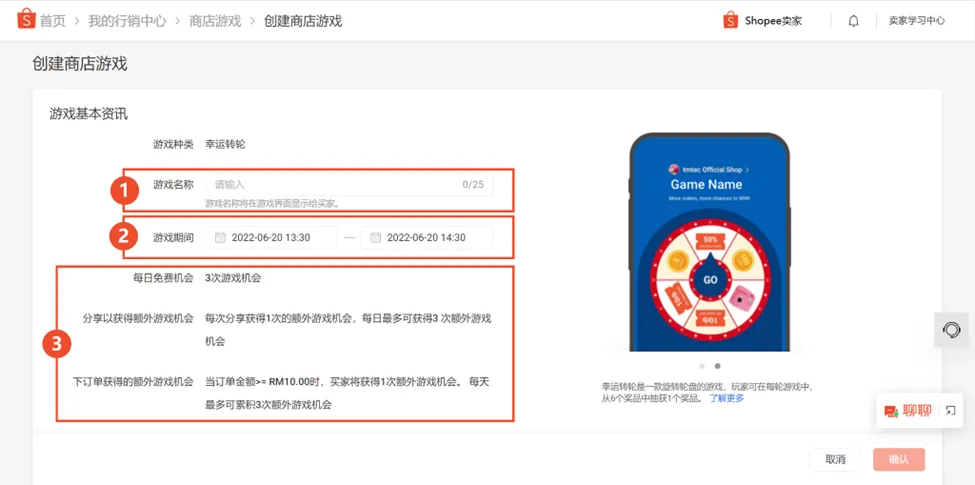Click the 游戏基本资讯 section title
This screenshot has width=975, height=485.
pos(89,114)
